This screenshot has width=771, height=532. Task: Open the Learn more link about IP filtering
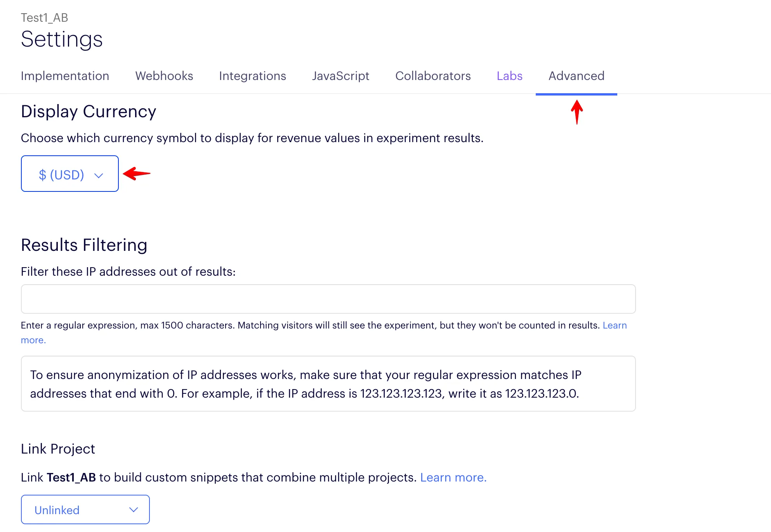pos(615,325)
